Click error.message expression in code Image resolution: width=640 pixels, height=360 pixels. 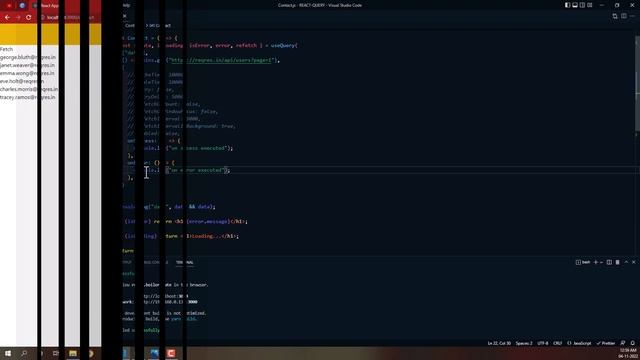(209, 222)
